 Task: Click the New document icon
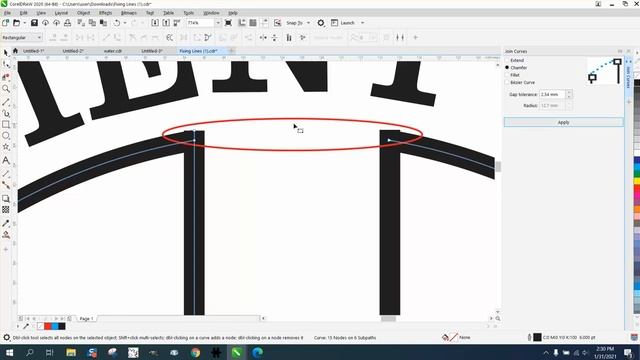pos(5,23)
